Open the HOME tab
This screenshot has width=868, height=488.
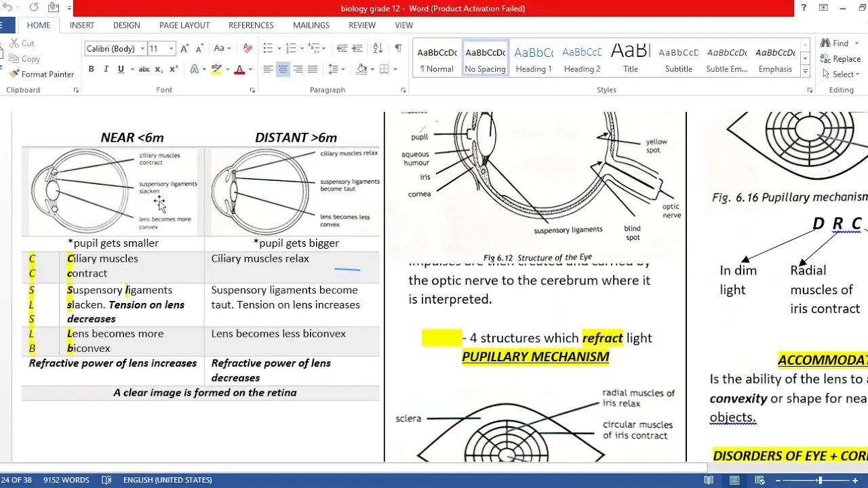click(x=39, y=25)
